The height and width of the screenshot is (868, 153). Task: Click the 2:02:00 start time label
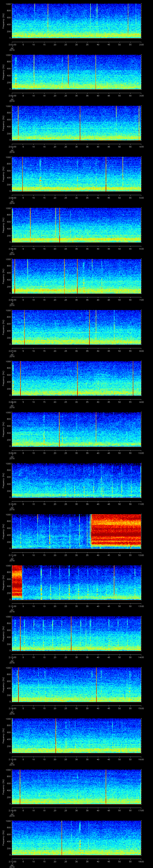pyautogui.click(x=12, y=96)
